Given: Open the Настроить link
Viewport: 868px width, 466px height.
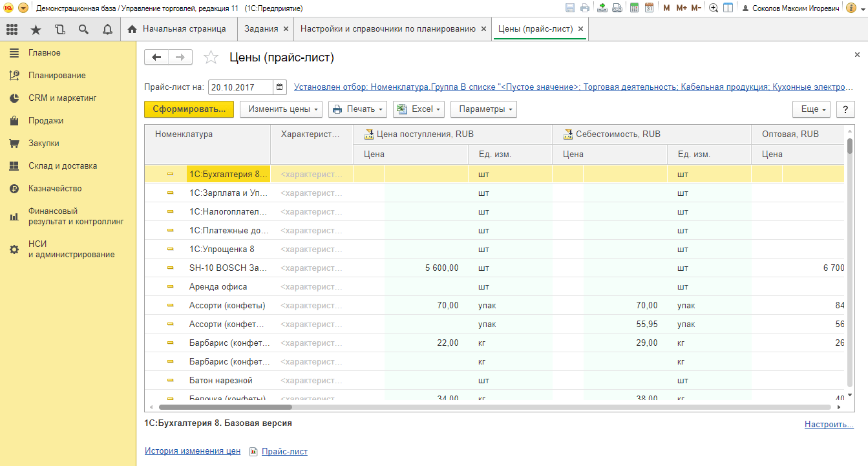Looking at the screenshot, I should tap(829, 425).
